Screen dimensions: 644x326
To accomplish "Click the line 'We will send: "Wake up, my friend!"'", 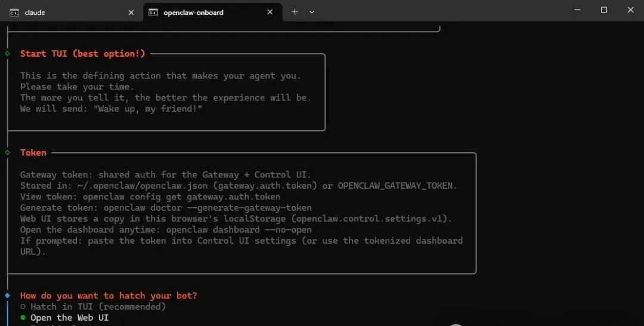I will click(x=112, y=109).
